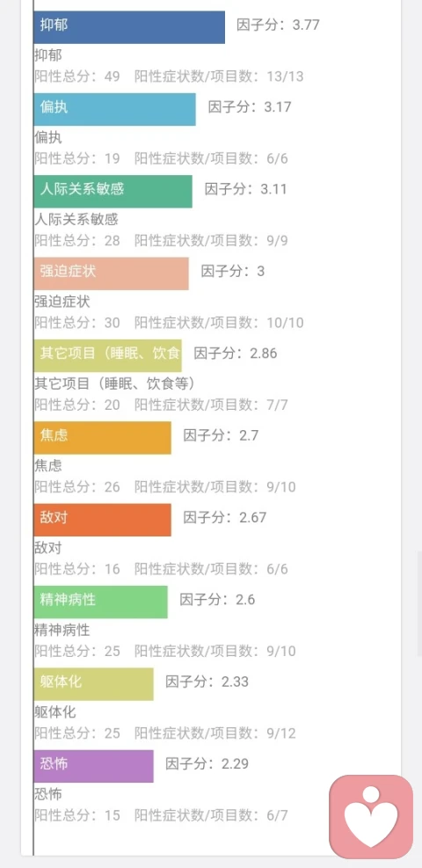Click the orange 焦虑 bar
422x868 pixels.
pyautogui.click(x=102, y=438)
